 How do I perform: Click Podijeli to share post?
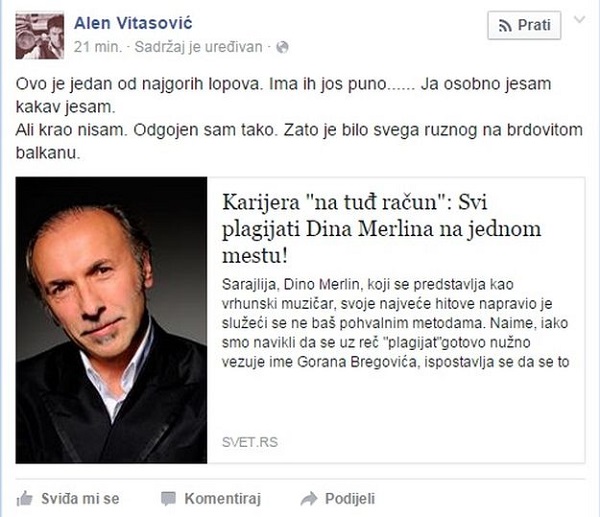(350, 499)
